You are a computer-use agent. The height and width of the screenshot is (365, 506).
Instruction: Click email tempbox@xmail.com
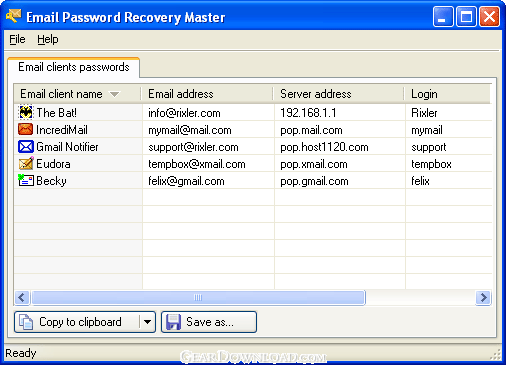[197, 164]
